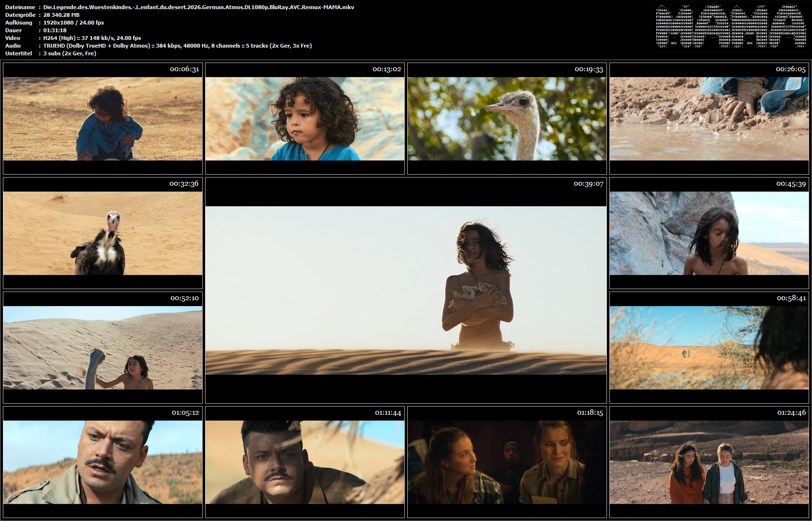
Task: Open the thumbnail of child beside grey rock
Action: [709, 233]
